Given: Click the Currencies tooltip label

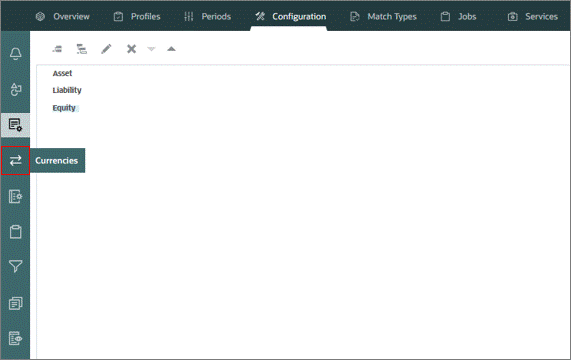Looking at the screenshot, I should click(57, 161).
